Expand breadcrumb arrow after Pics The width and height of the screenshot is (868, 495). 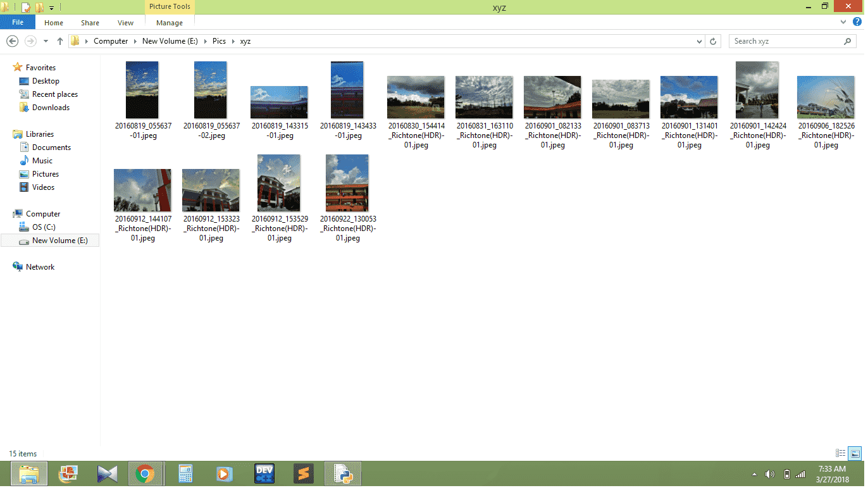(x=233, y=41)
